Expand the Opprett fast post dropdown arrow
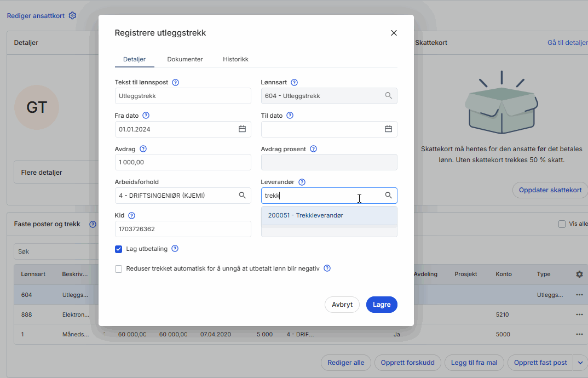588x378 pixels. pos(580,363)
